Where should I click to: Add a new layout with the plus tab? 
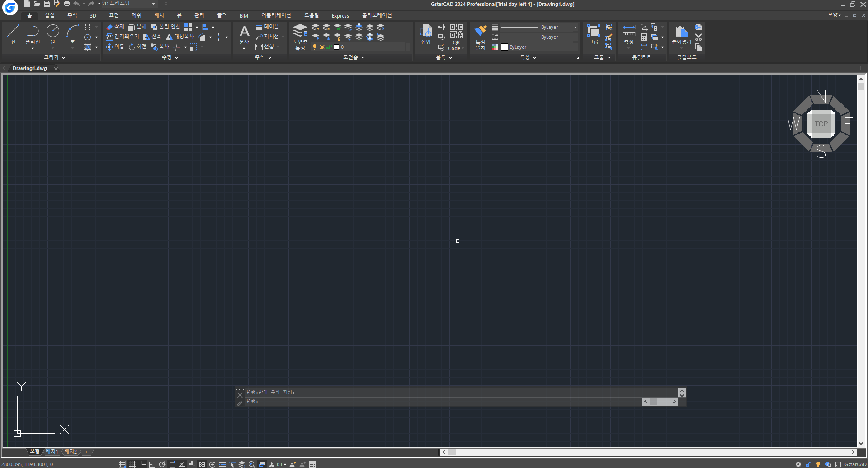[86, 451]
